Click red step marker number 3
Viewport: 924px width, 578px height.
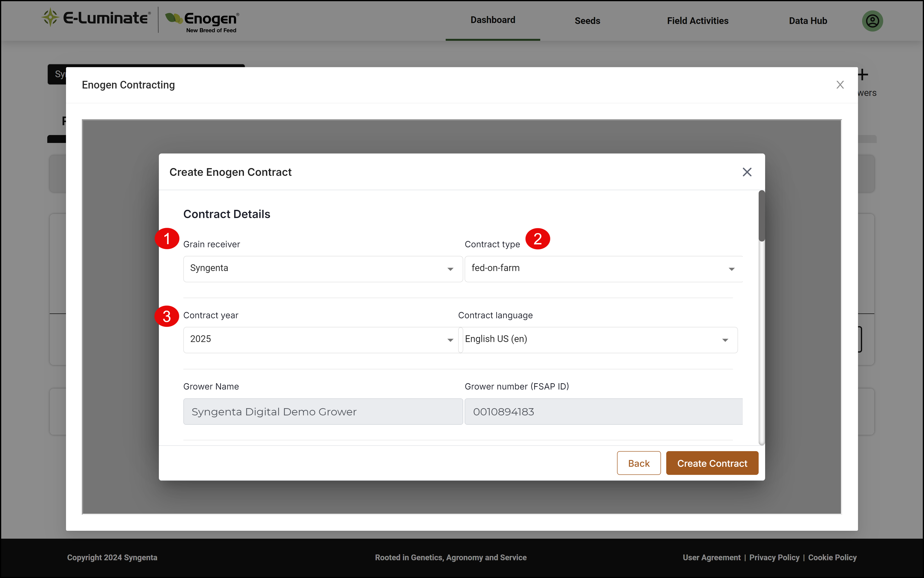[x=167, y=316]
